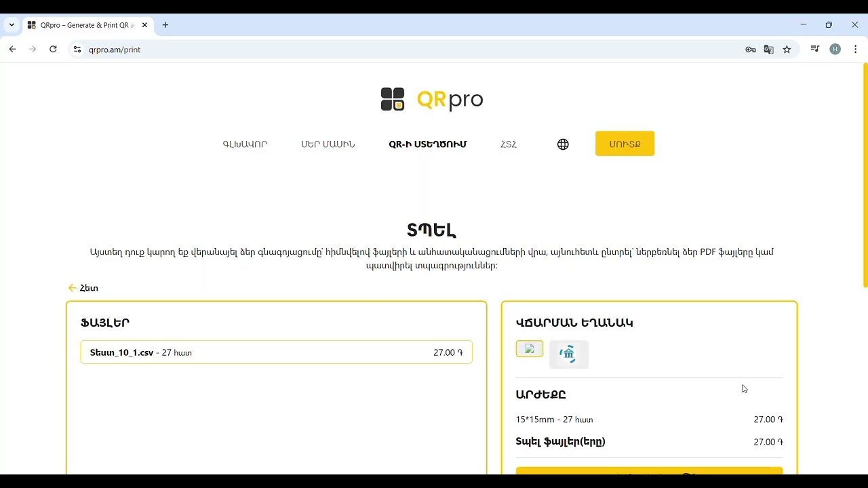Restore down the browser window
868x488 pixels.
click(x=829, y=25)
